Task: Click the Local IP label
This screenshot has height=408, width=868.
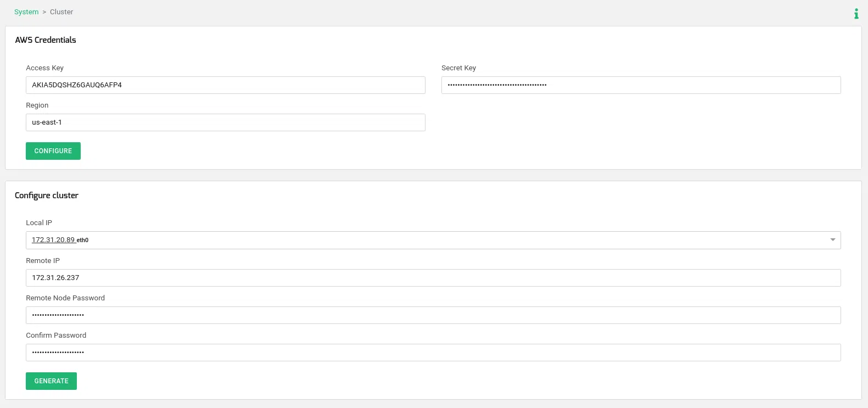Action: [x=39, y=223]
